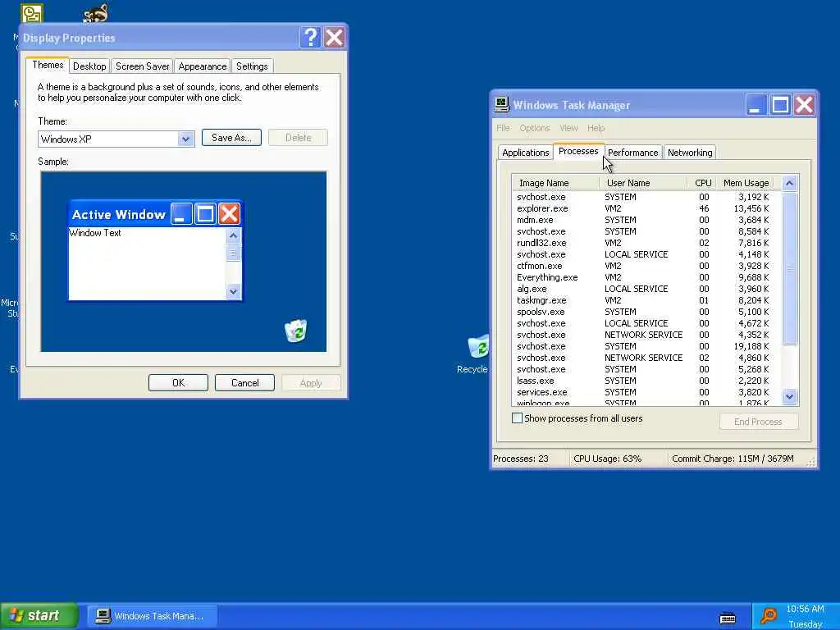Switch to the Settings tab
Image resolution: width=840 pixels, height=630 pixels.
pos(252,66)
